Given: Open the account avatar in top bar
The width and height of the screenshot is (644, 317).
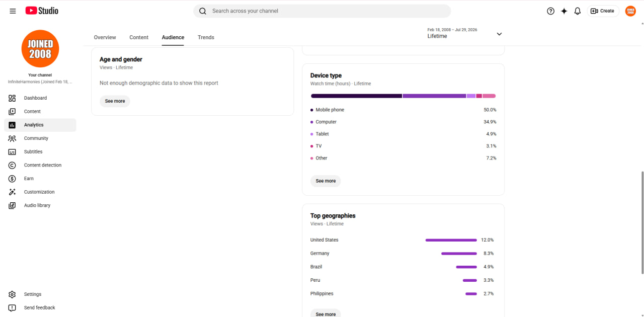Looking at the screenshot, I should pyautogui.click(x=630, y=11).
